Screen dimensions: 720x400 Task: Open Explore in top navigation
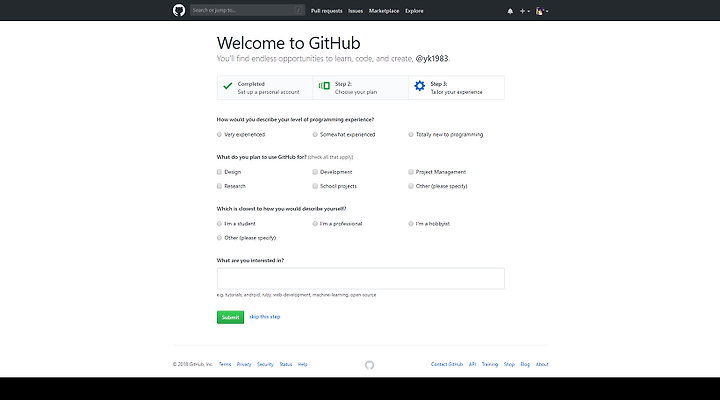click(414, 11)
